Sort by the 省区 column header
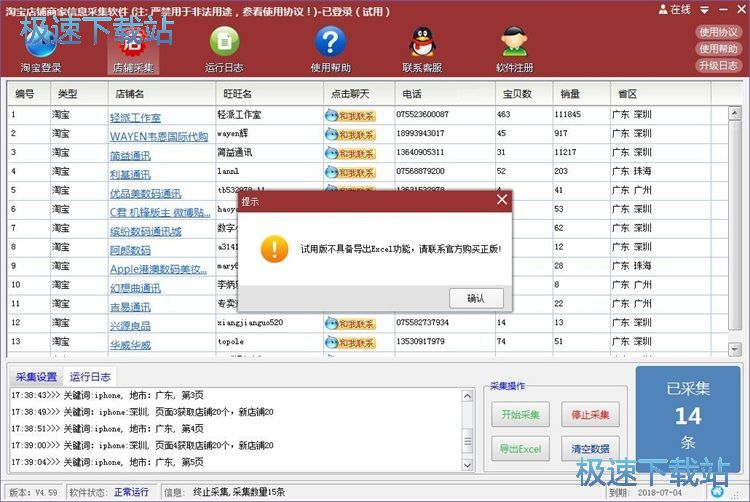The width and height of the screenshot is (750, 502). pyautogui.click(x=660, y=94)
